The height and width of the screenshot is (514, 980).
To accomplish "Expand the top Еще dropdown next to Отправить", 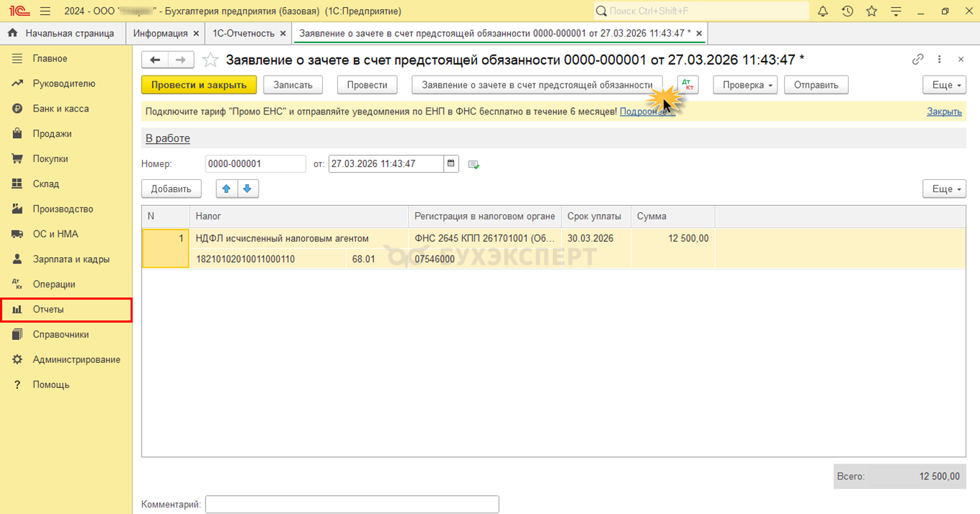I will click(944, 85).
